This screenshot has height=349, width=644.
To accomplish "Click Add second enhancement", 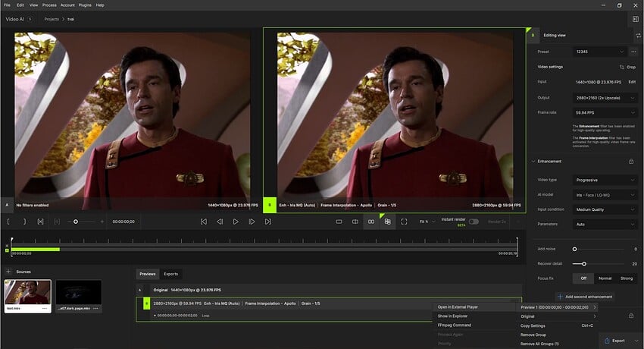I will pos(585,297).
